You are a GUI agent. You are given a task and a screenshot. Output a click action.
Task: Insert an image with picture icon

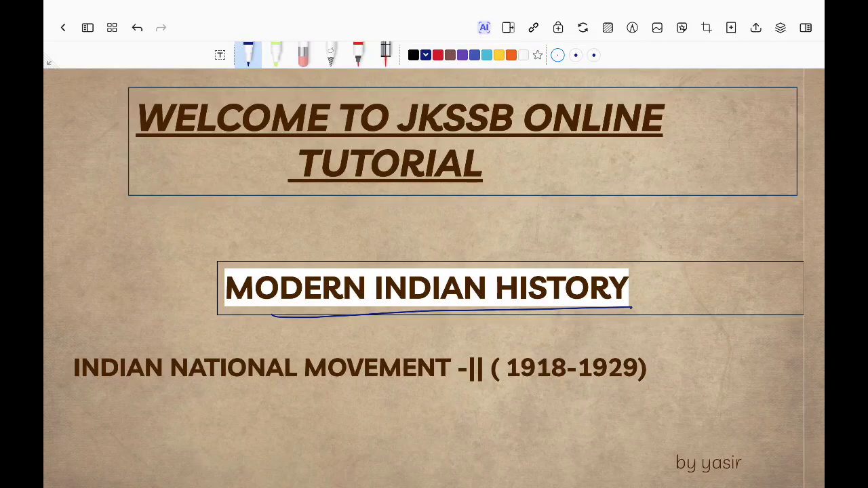(x=657, y=28)
